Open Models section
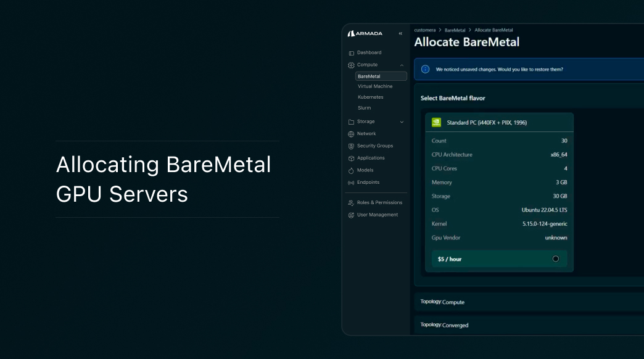 pos(365,170)
